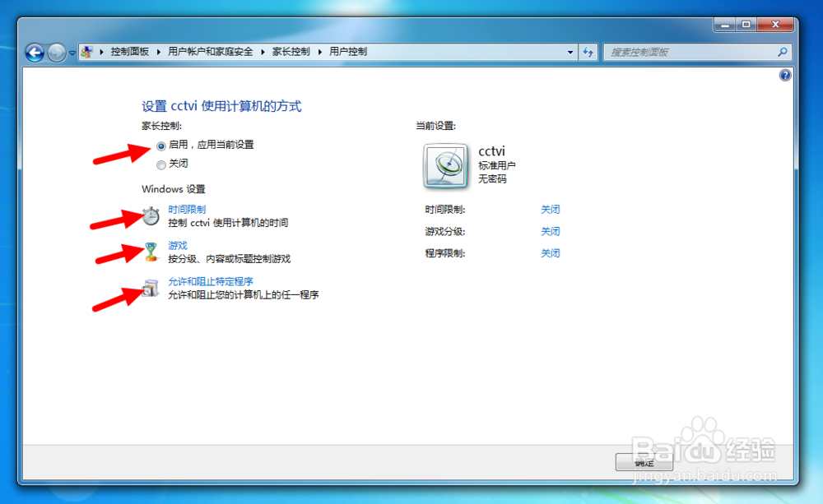The width and height of the screenshot is (823, 504).
Task: Select 启用，应用当前设置 radio button
Action: 161,146
